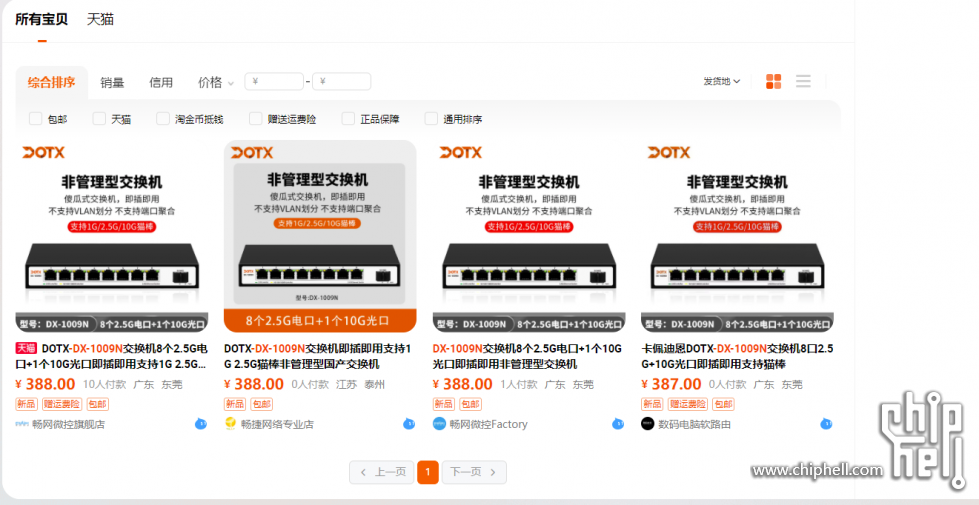Click page number 1 button

click(x=428, y=472)
